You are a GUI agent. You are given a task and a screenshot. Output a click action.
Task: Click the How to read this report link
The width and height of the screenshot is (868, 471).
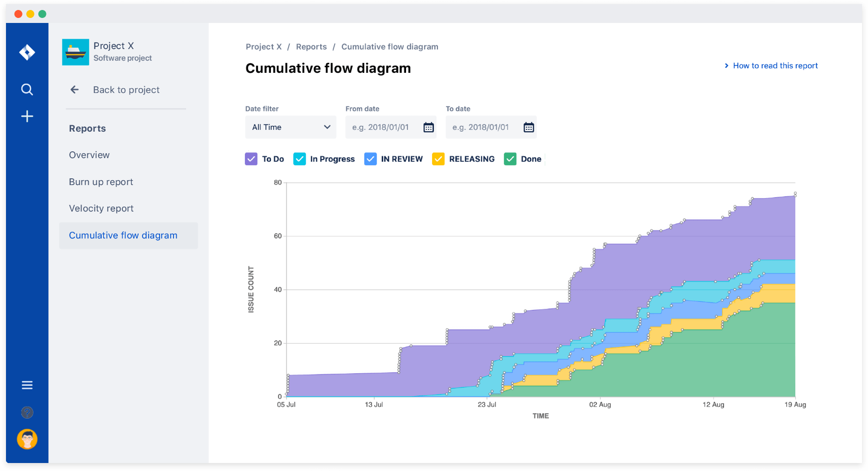pos(775,65)
